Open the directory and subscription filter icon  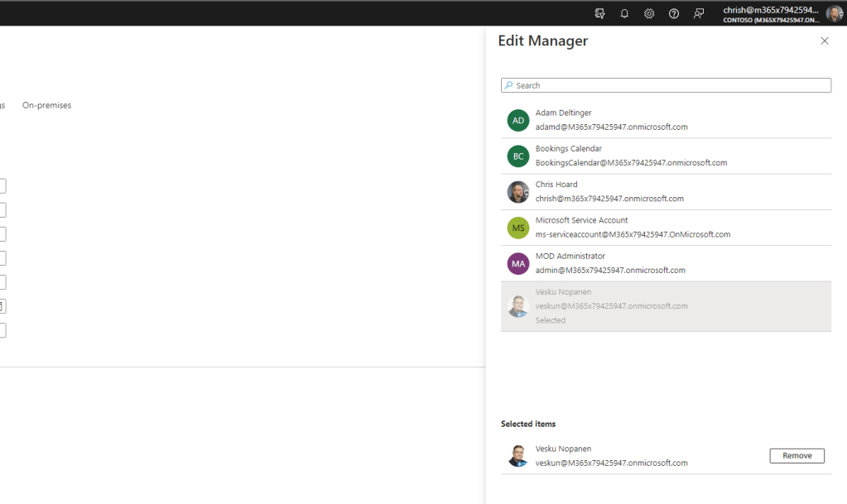click(x=600, y=13)
